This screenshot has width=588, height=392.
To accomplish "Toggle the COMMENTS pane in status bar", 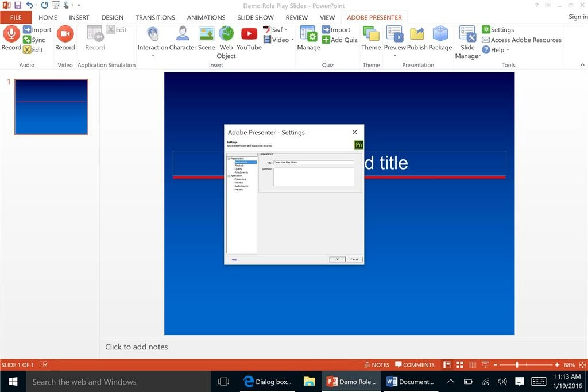I will click(x=415, y=364).
